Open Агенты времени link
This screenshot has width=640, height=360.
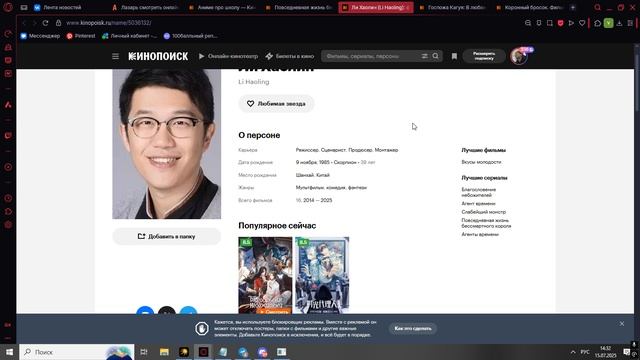pyautogui.click(x=480, y=234)
